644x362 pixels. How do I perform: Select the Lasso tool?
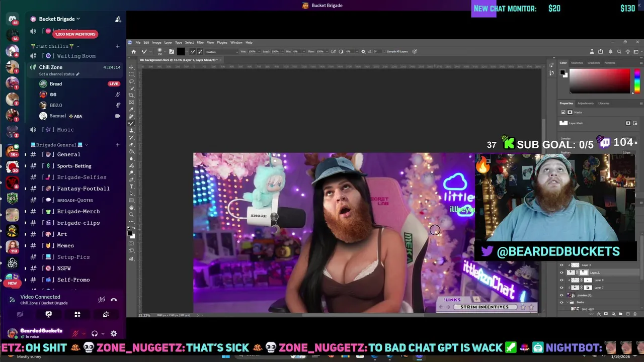coord(131,81)
